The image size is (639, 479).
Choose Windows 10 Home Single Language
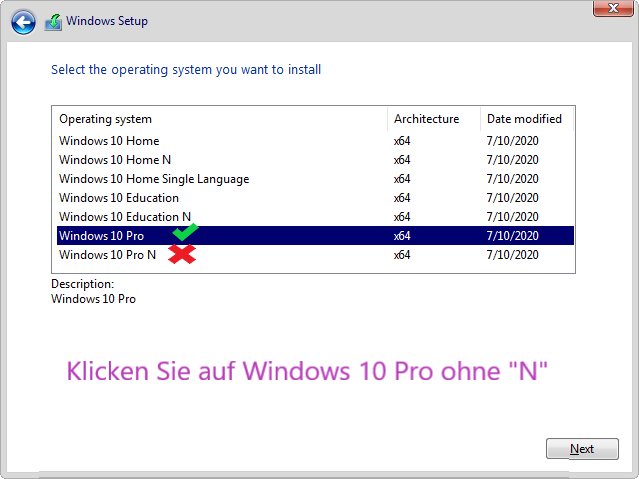pos(315,179)
